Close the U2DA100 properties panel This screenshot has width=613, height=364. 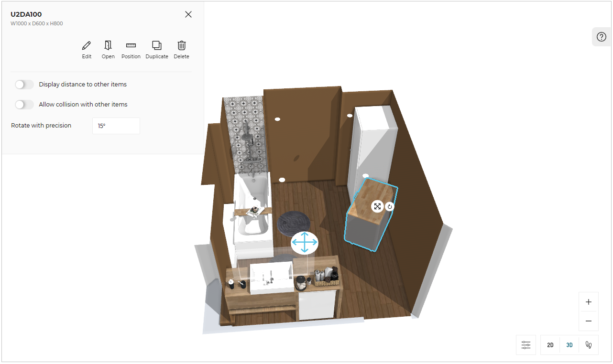point(188,14)
